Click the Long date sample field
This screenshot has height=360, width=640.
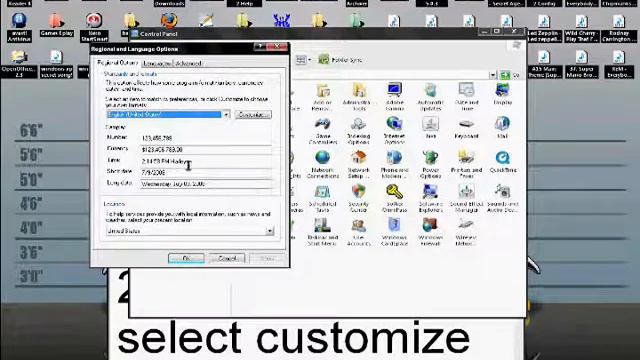206,184
